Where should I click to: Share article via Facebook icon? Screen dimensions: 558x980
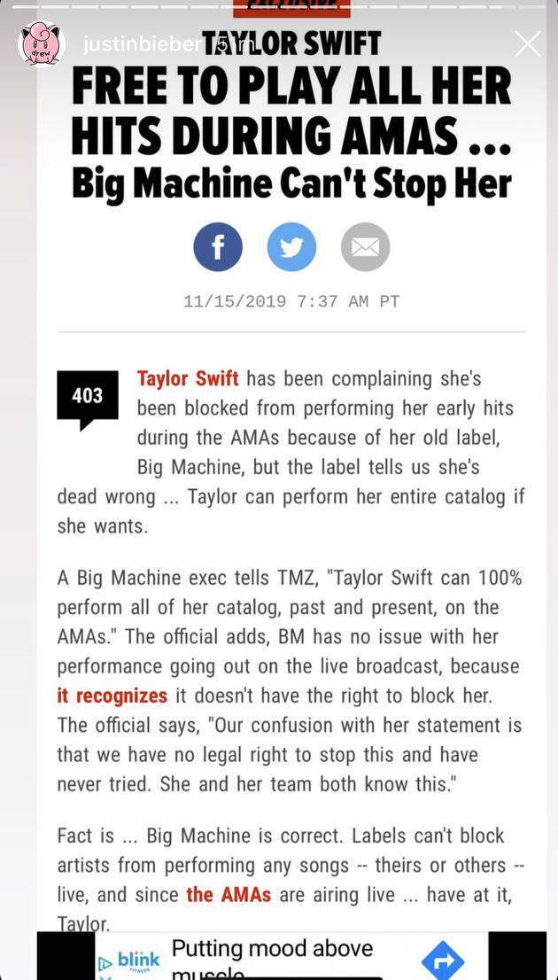218,247
